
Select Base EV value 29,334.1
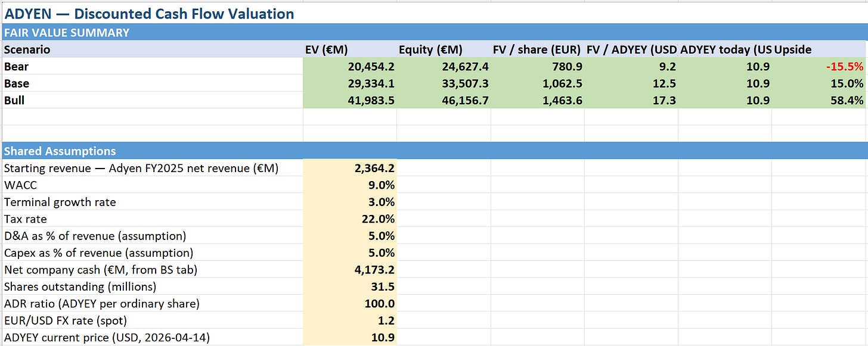(x=350, y=83)
